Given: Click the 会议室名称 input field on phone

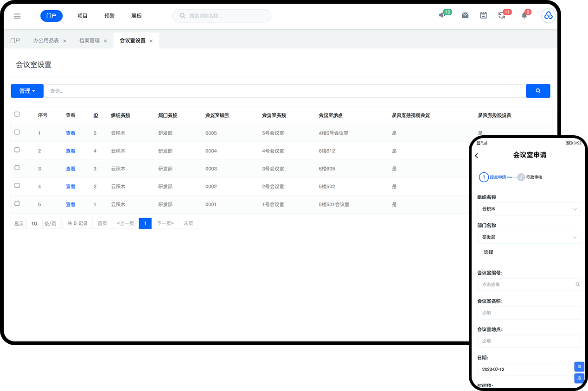Looking at the screenshot, I should 529,313.
